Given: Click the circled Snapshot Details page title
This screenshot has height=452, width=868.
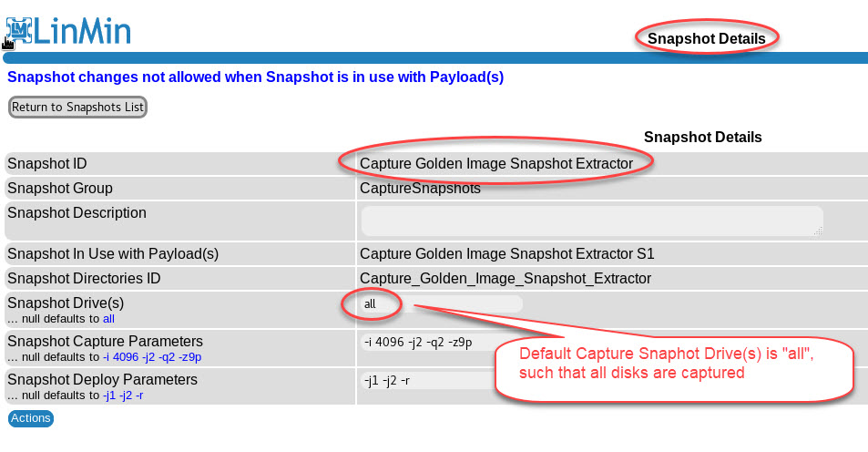Looking at the screenshot, I should click(x=706, y=38).
